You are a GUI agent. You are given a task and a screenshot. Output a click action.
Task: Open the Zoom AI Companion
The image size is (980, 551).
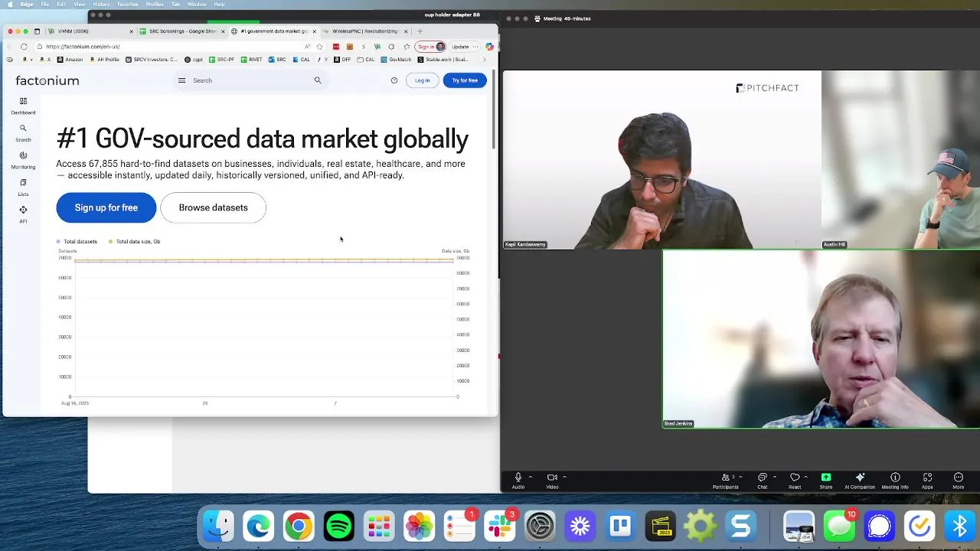(860, 480)
